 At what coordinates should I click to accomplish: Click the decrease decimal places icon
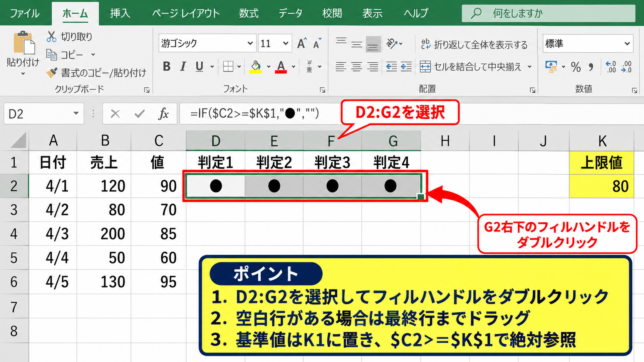point(627,67)
